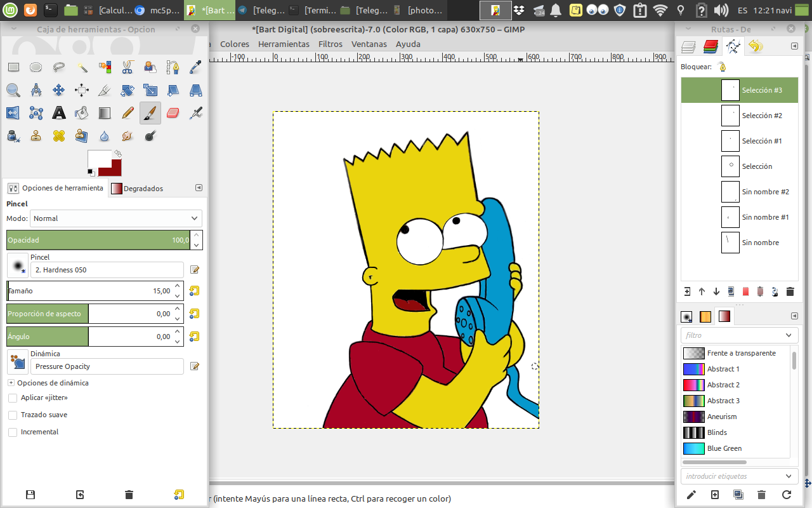Select the Scissors Select tool
812x508 pixels.
(x=128, y=67)
